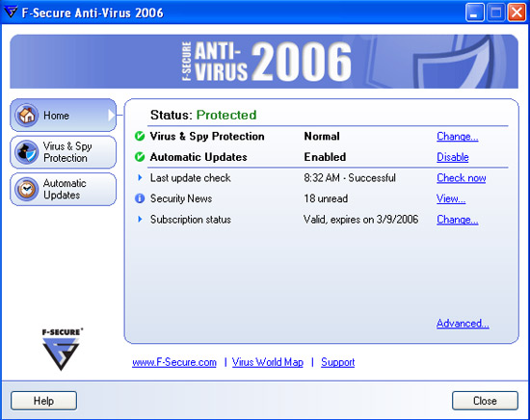Viewport: 530px width, 420px height.
Task: Click the 'Last update check' label
Action: tap(190, 178)
